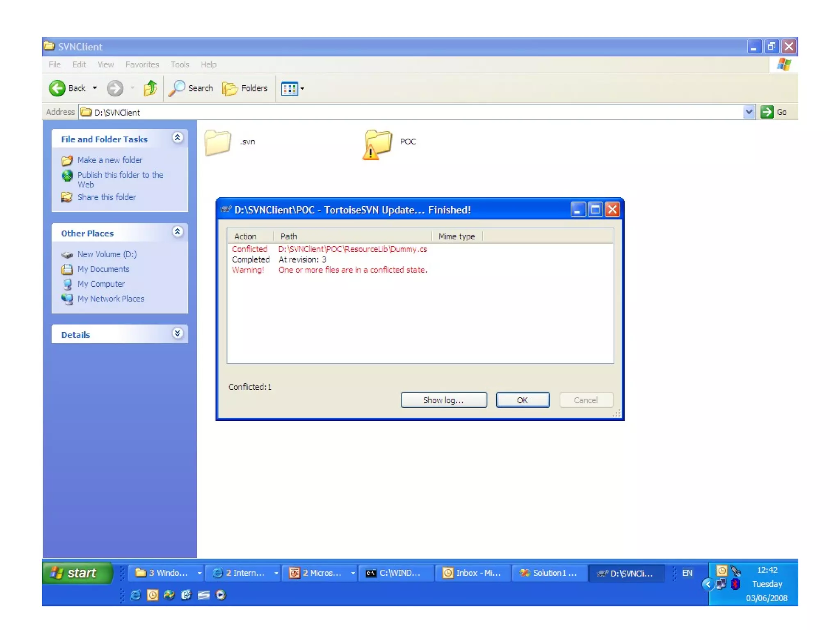Open the Tools menu

180,64
